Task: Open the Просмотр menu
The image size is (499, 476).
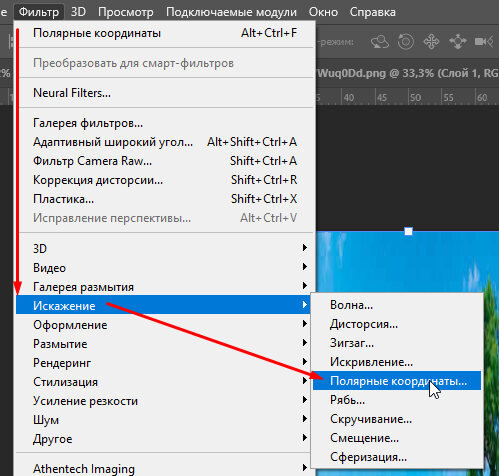Action: click(126, 12)
